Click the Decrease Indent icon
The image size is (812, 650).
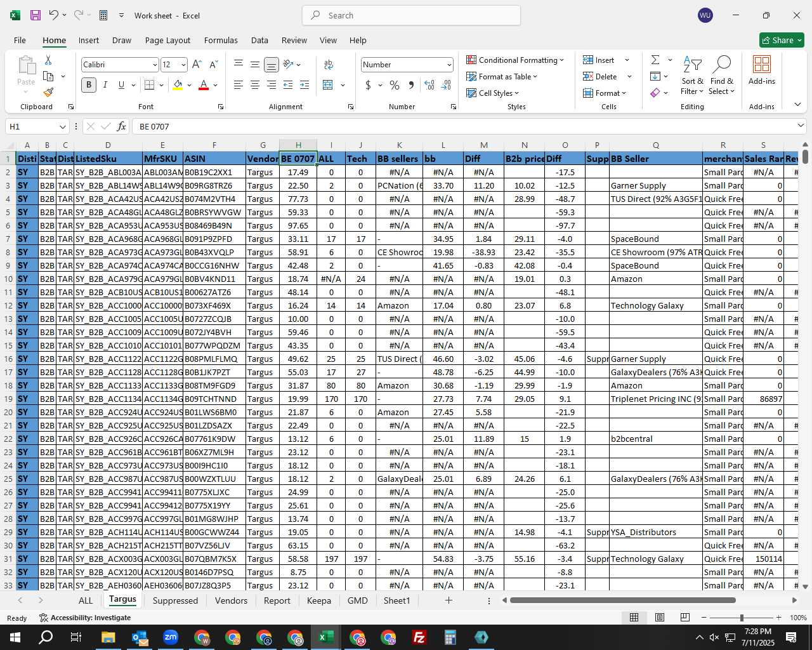pos(288,85)
